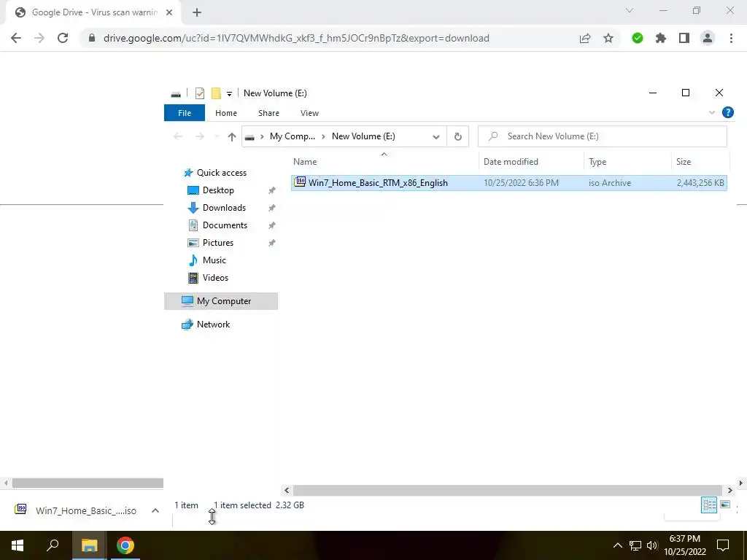Image resolution: width=747 pixels, height=560 pixels.
Task: Refresh the New Volume (E:) folder
Action: coord(458,136)
